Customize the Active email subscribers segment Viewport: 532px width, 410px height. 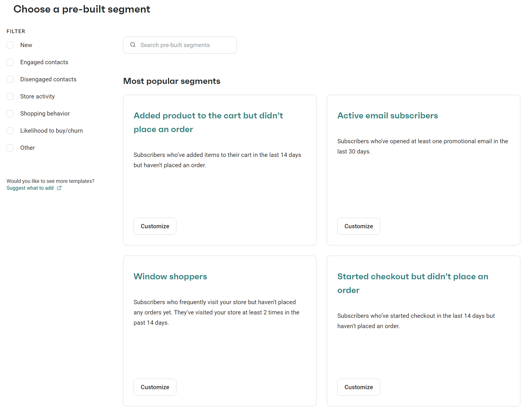tap(358, 226)
